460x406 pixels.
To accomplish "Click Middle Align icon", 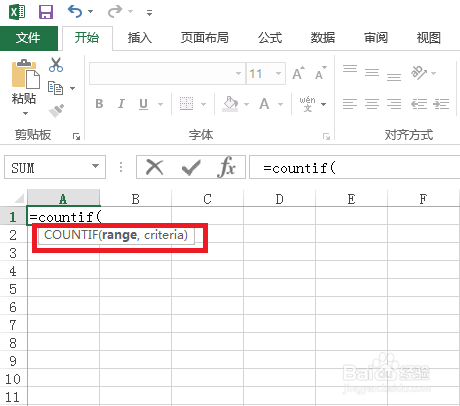I will (372, 73).
